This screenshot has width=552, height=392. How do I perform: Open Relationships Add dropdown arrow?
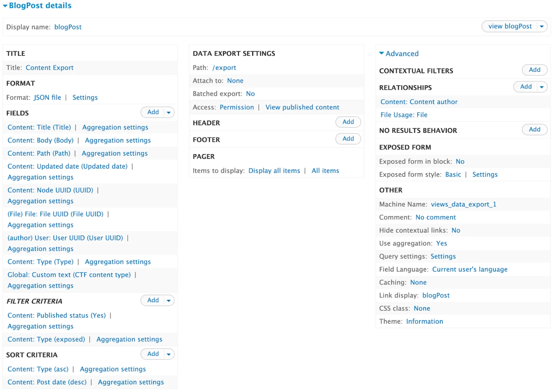pyautogui.click(x=541, y=87)
